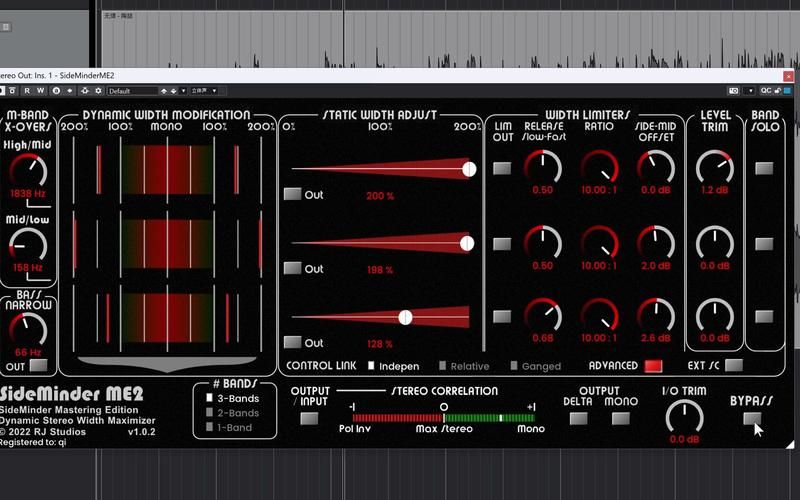This screenshot has height=500, width=800.
Task: Click the camera snapshot icon in plugin header
Action: 734,91
